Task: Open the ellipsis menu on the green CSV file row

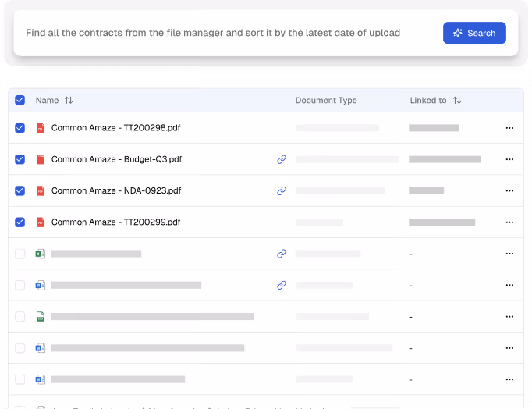Action: coord(509,316)
